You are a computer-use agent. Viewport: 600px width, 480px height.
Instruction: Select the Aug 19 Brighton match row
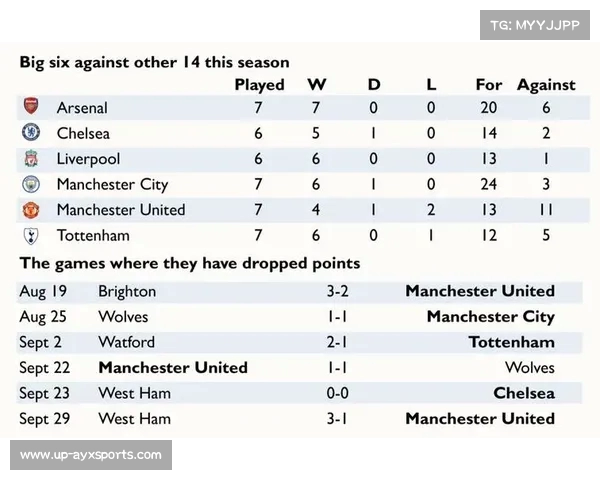(299, 292)
